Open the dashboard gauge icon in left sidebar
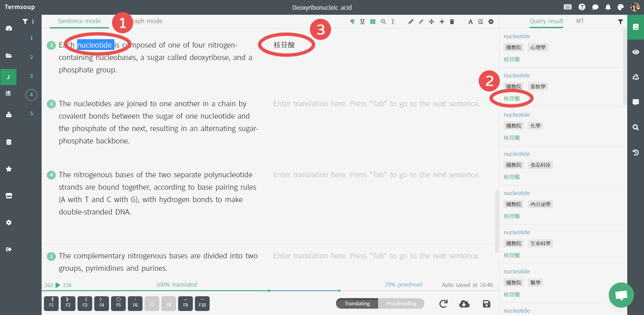644x315 pixels. click(9, 28)
